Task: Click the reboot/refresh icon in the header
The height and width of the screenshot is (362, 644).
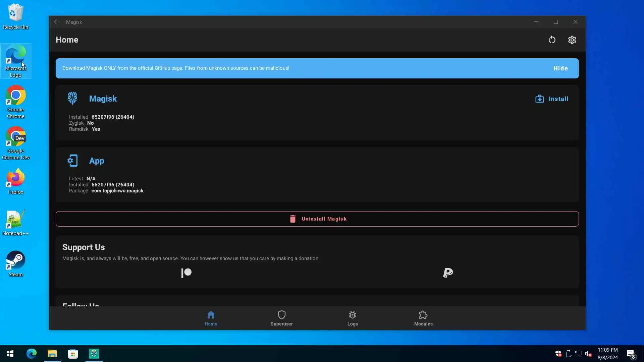Action: [x=552, y=40]
